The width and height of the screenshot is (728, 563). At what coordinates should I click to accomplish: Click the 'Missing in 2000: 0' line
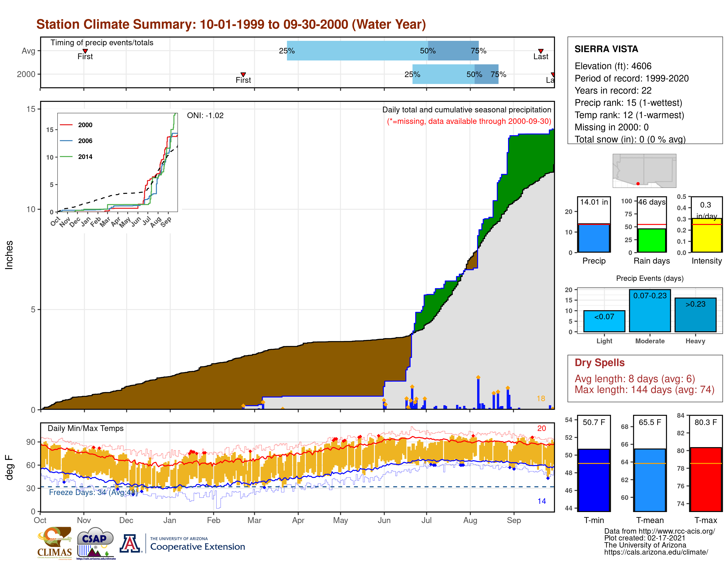(x=612, y=127)
